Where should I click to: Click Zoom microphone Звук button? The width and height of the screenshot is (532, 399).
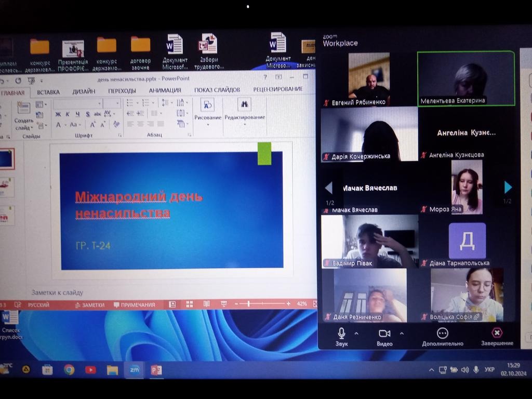point(342,337)
